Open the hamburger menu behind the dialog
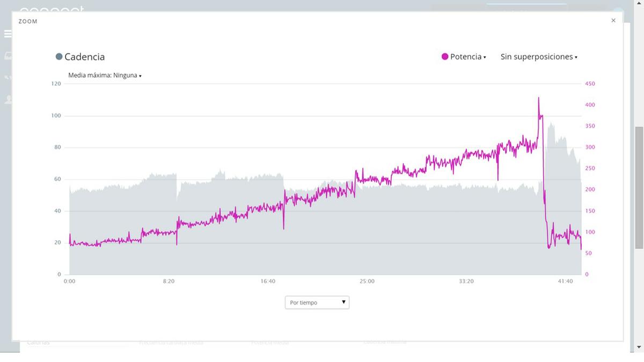Screen dimensions: 644x362 click(x=8, y=34)
